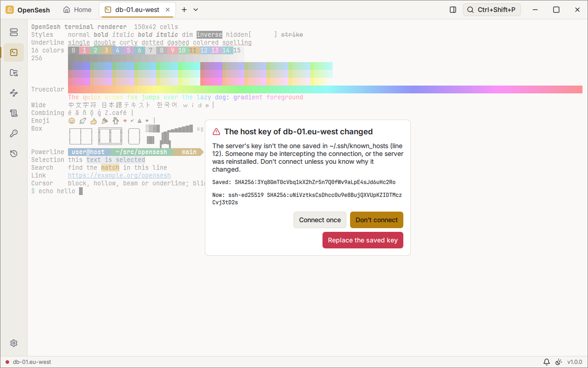This screenshot has width=588, height=368.
Task: Click the Connect once button
Action: [320, 220]
